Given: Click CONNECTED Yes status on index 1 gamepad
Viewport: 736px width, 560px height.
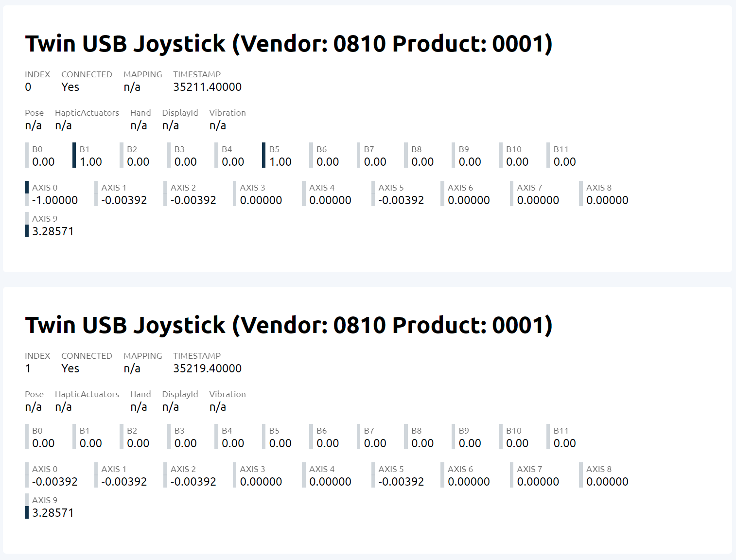Looking at the screenshot, I should 70,368.
